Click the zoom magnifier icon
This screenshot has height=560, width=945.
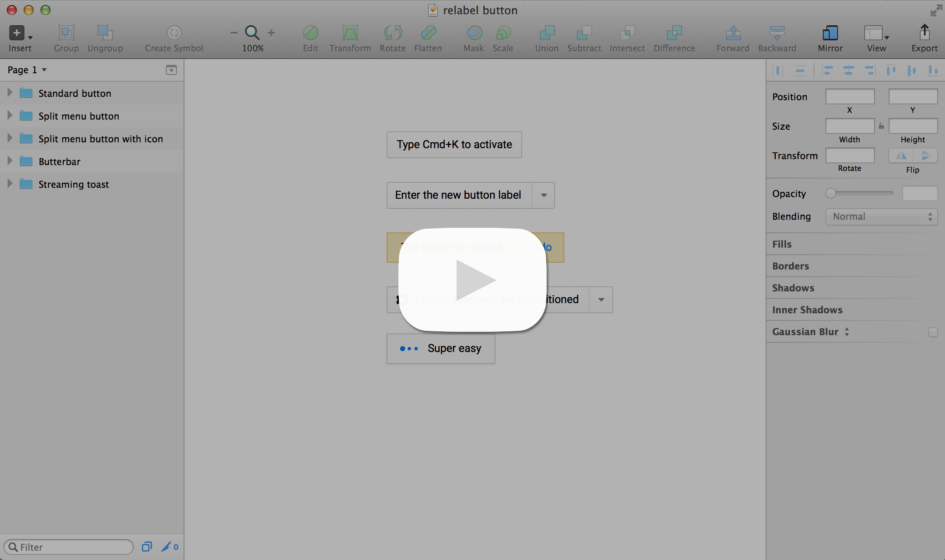[x=252, y=32]
